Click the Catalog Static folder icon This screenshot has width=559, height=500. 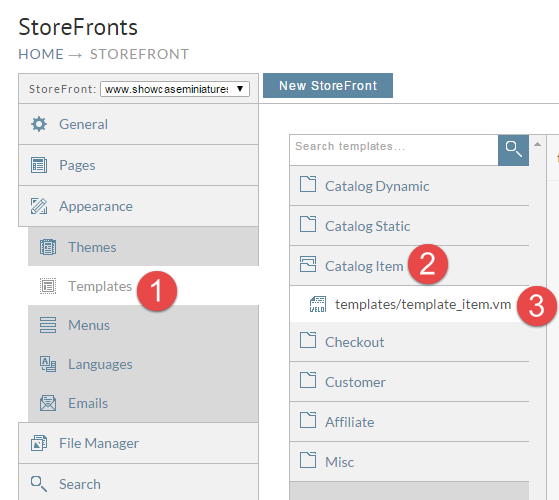click(x=308, y=224)
